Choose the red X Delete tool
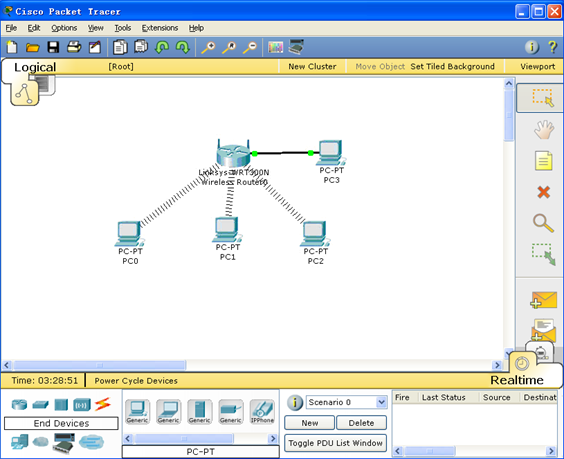 coord(543,192)
